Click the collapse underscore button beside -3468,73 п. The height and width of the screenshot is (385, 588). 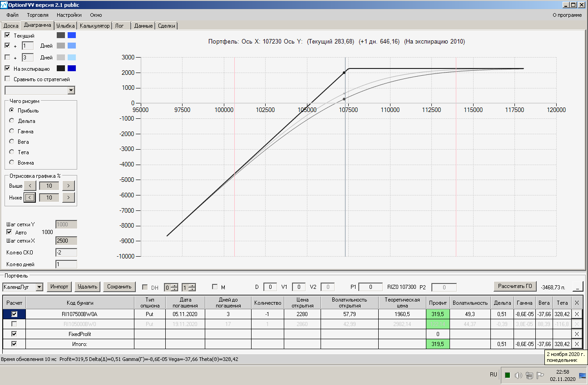click(x=577, y=287)
